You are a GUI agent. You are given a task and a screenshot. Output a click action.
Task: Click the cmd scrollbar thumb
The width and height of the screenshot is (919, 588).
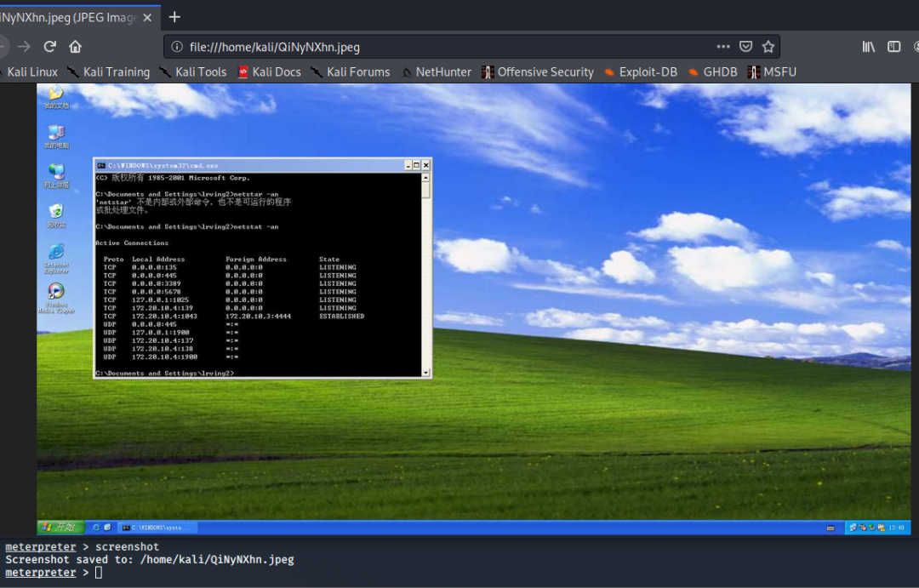pos(426,190)
